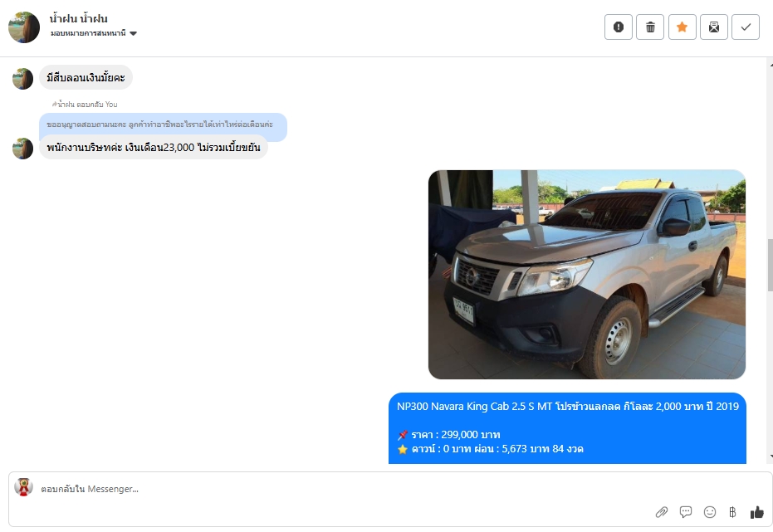Mark conversation as spam with exclamation icon
The height and width of the screenshot is (532, 773).
(x=619, y=27)
